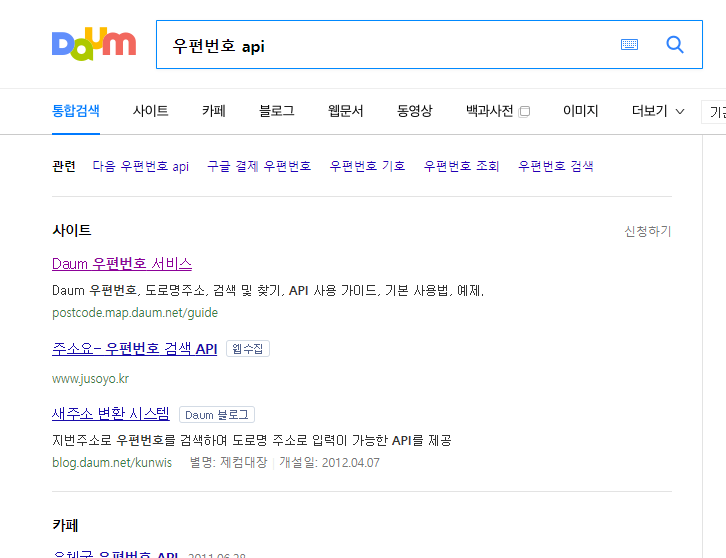Viewport: 726px width, 558px height.
Task: Go to the 동영상 tab
Action: (x=414, y=111)
